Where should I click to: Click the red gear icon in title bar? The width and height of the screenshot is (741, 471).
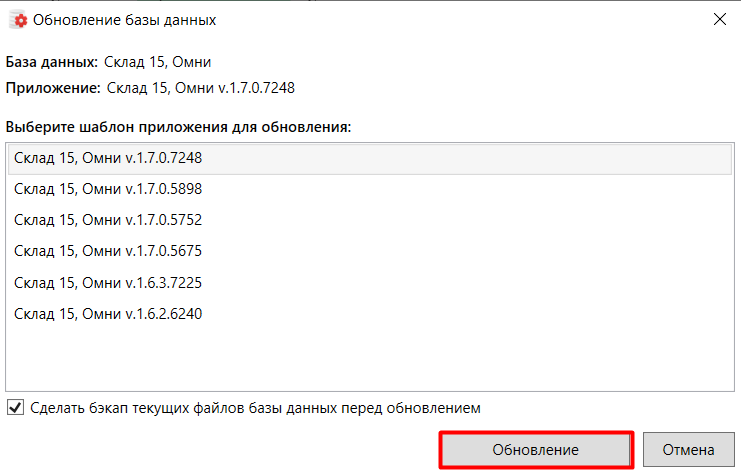click(x=17, y=20)
